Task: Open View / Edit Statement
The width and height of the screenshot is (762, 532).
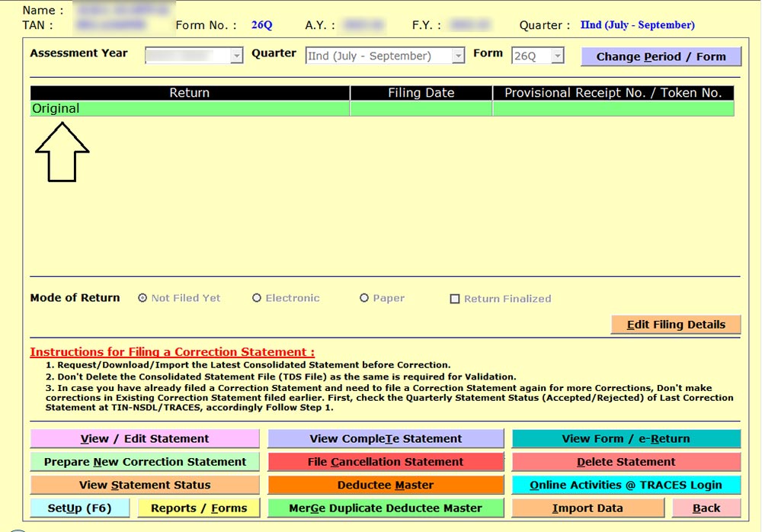Action: point(145,439)
